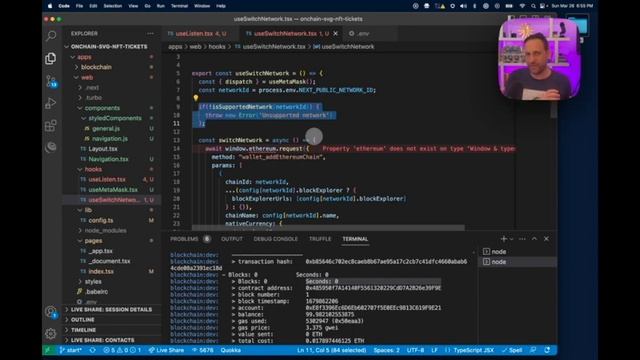Click UTF-8 encoding status item

click(x=415, y=350)
